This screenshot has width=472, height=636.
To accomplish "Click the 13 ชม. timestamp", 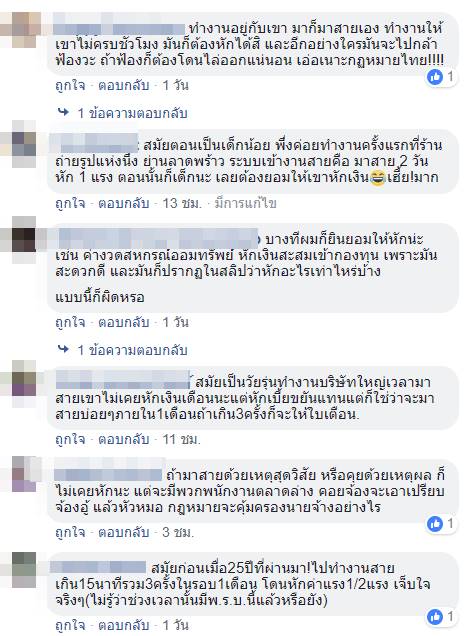I will (x=182, y=203).
